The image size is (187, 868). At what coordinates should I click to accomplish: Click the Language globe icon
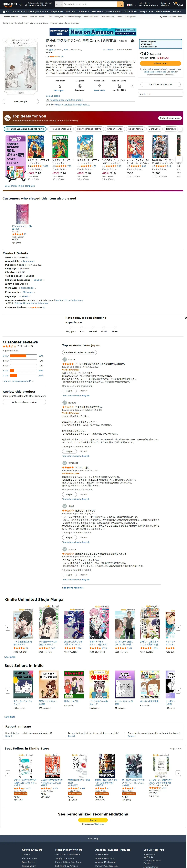(80, 86)
